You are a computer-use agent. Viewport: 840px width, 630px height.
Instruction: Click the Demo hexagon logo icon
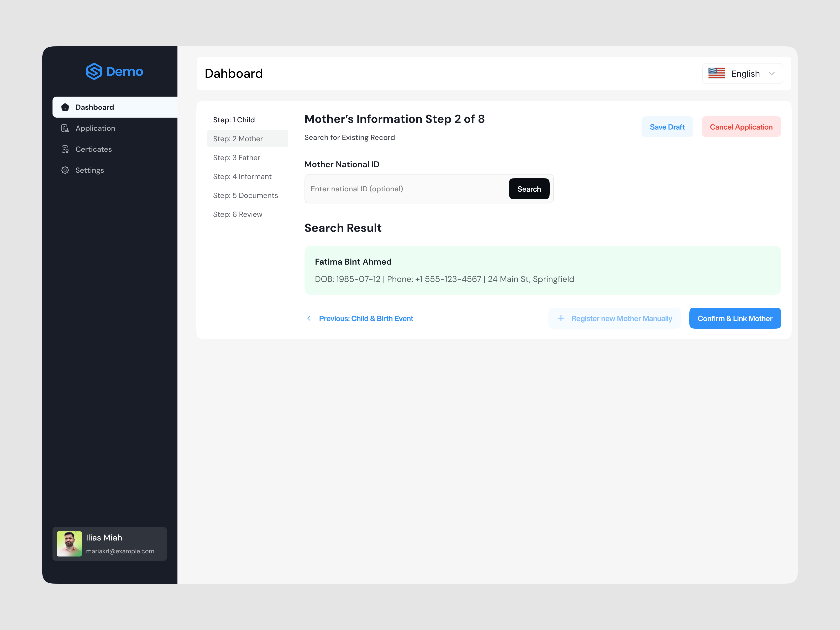coord(94,71)
